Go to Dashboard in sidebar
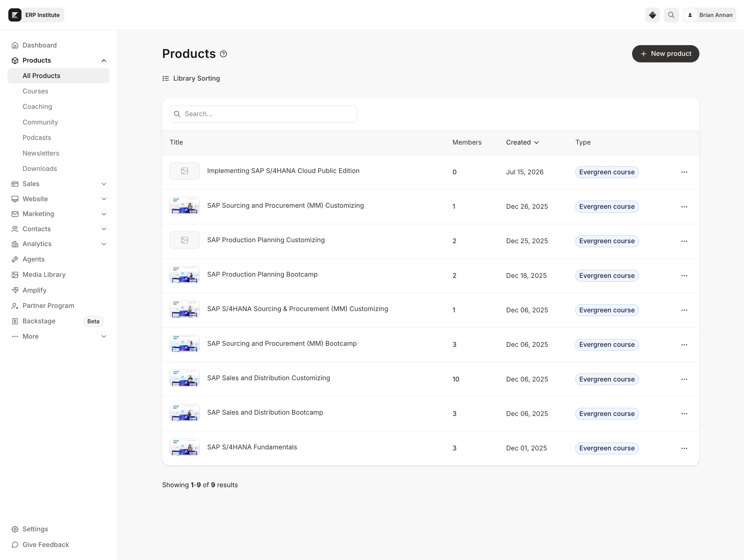744x560 pixels. click(39, 45)
